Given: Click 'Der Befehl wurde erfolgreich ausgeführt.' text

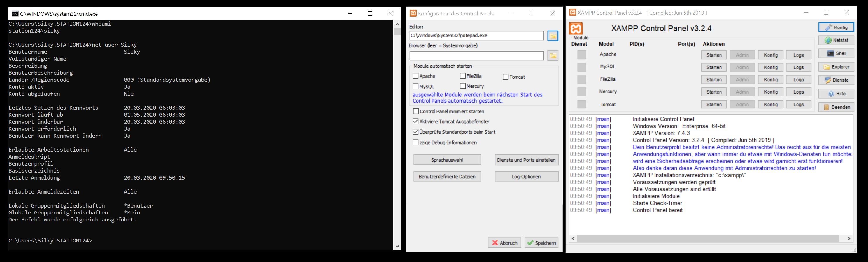Looking at the screenshot, I should tap(72, 220).
